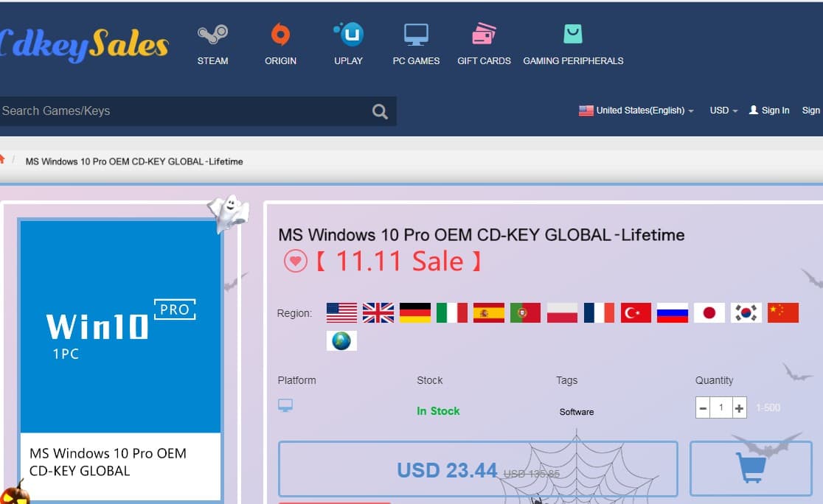Open the Origin category icon
This screenshot has height=504, width=823.
280,34
